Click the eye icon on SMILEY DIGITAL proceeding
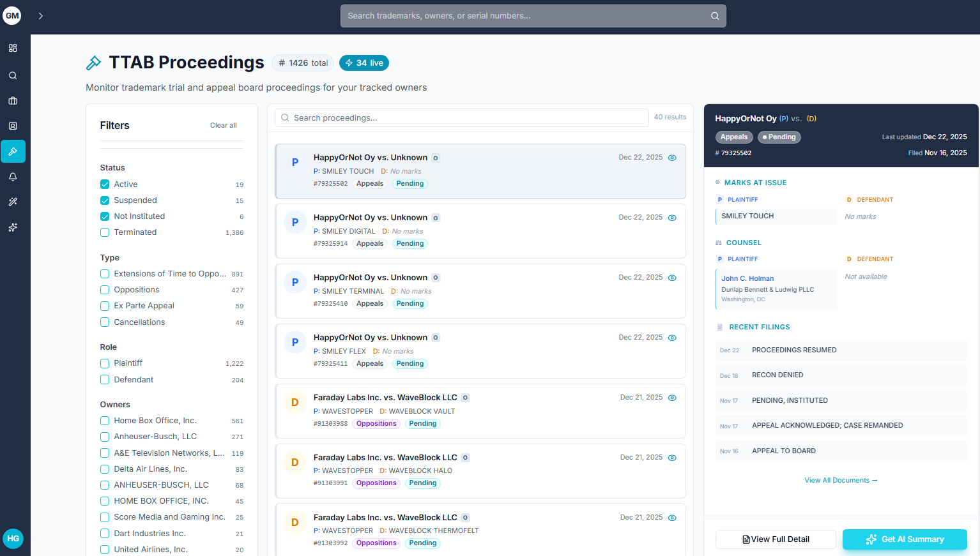Viewport: 980px width, 556px height. pos(672,218)
